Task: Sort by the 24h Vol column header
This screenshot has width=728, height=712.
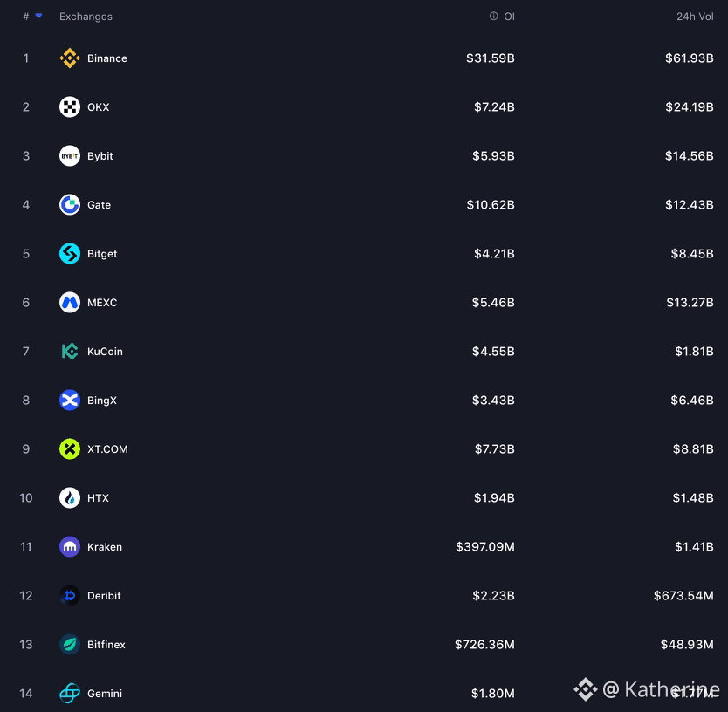Action: tap(695, 17)
